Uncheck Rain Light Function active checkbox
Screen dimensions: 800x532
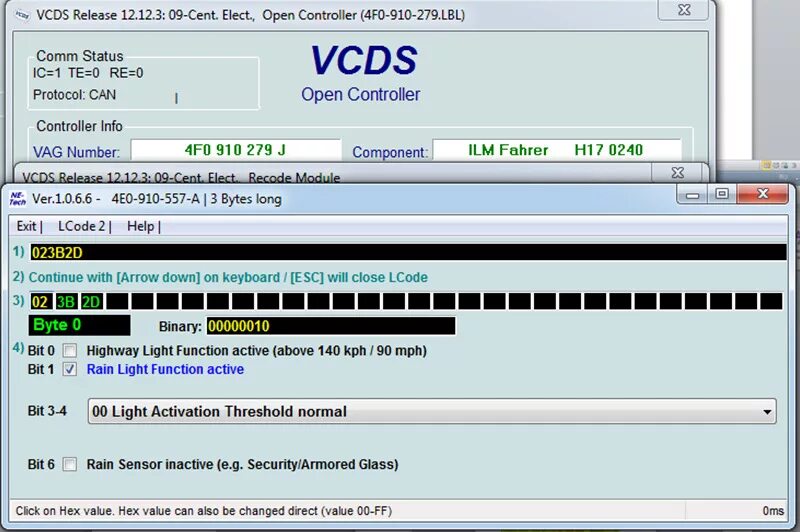click(x=70, y=369)
